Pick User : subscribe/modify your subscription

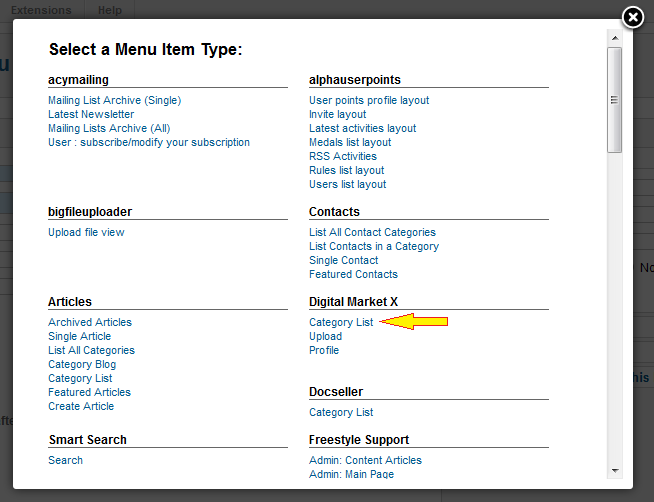149,143
